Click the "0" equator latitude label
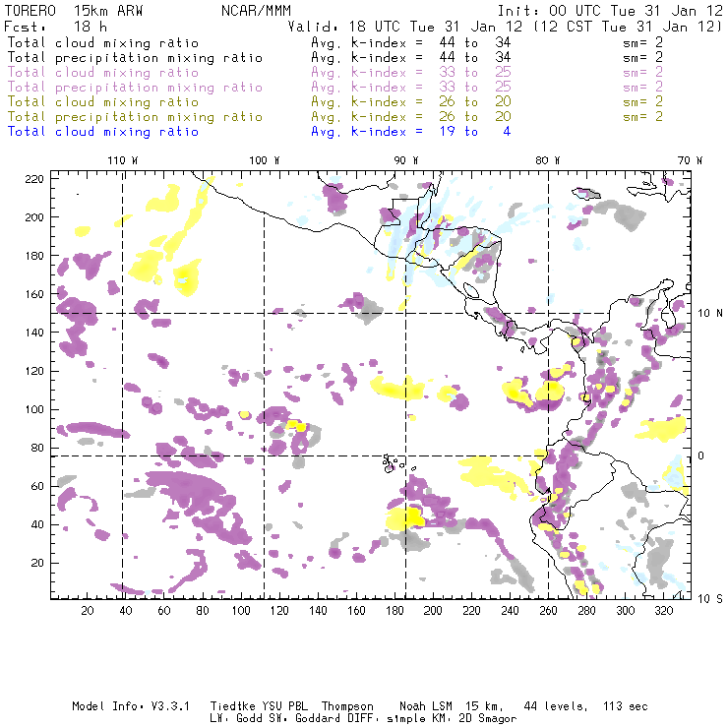The height and width of the screenshot is (728, 728). pos(701,455)
